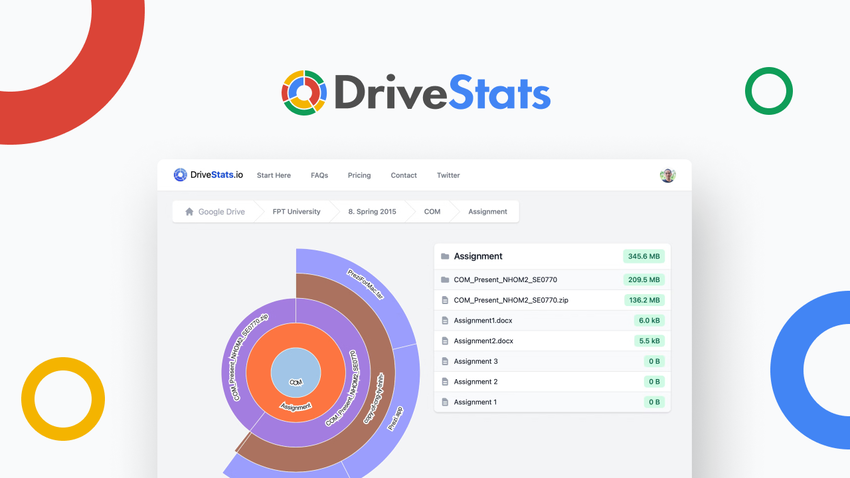
Task: Go to the Pricing page
Action: point(359,176)
